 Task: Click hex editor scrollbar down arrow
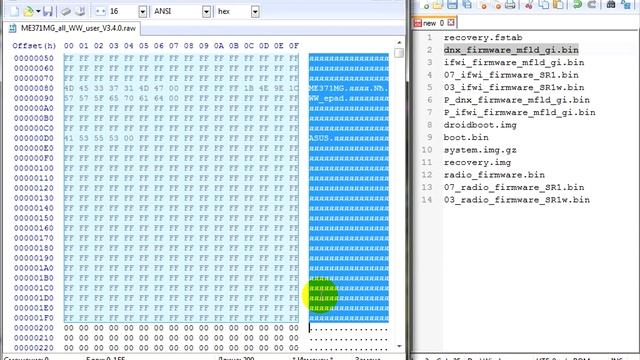pos(399,347)
